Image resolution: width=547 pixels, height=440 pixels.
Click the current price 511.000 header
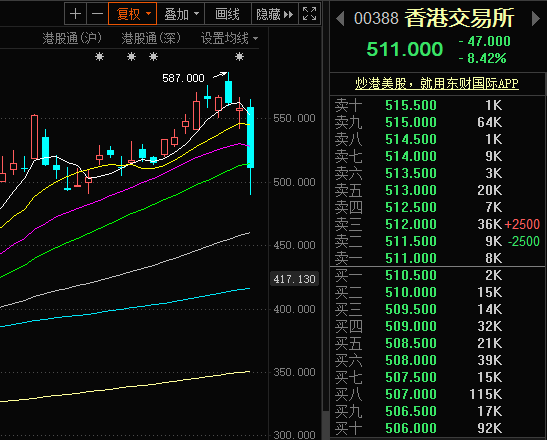[x=405, y=49]
